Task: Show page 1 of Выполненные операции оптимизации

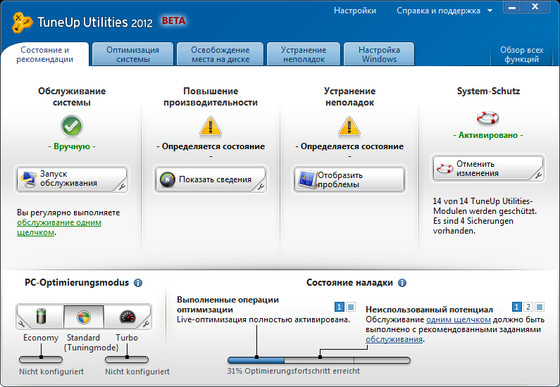Action: click(x=339, y=307)
